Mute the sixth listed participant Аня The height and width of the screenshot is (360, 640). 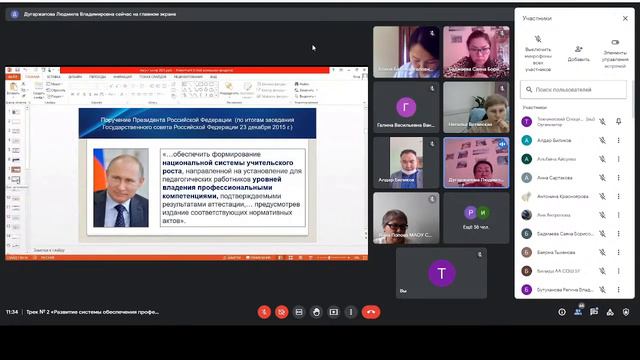[602, 215]
